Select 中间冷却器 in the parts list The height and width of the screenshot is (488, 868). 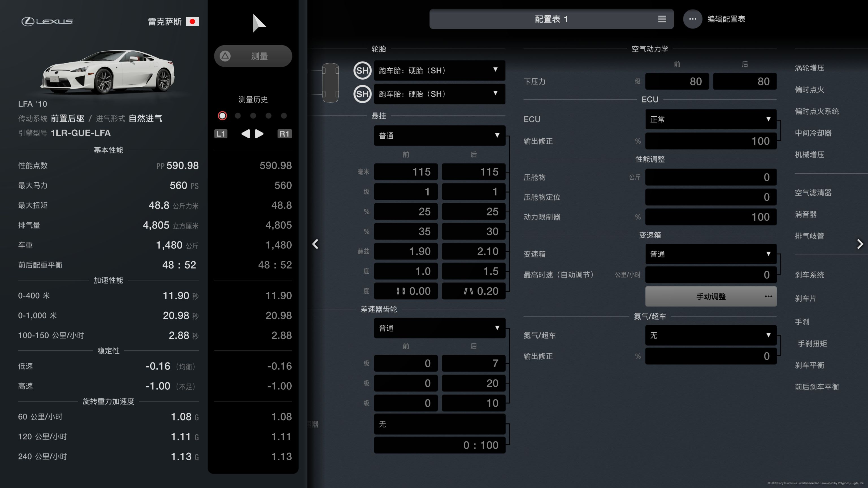tap(813, 133)
